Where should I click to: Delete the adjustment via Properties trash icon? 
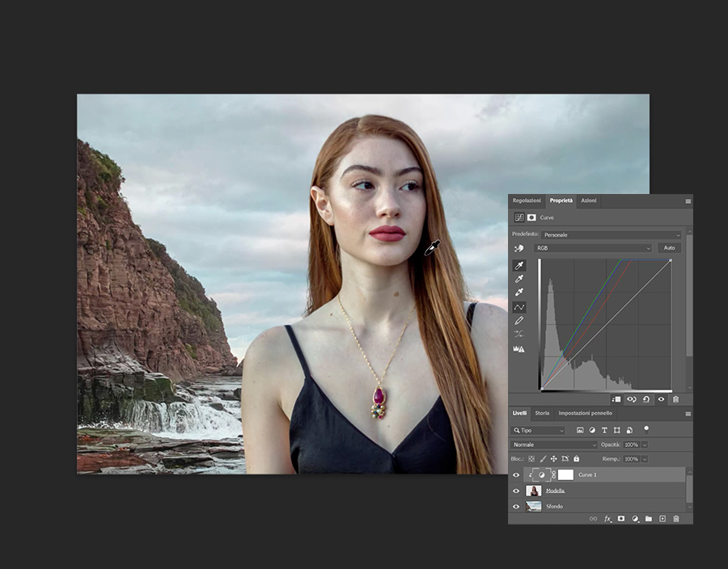coord(676,399)
